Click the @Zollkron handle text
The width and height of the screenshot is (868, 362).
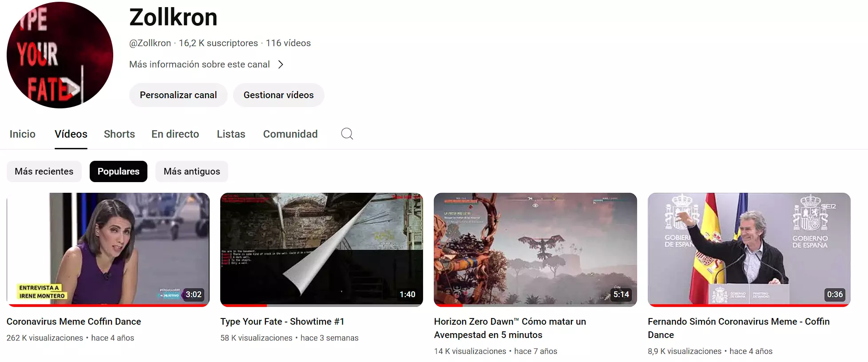click(150, 43)
